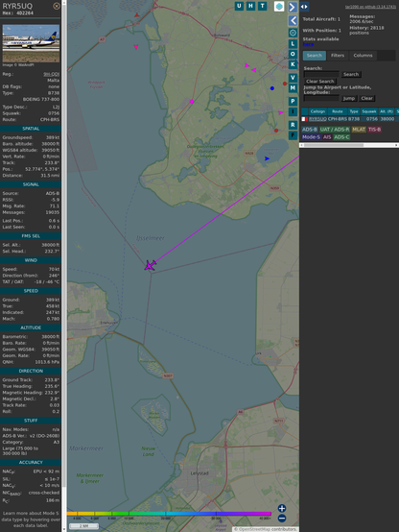This screenshot has width=399, height=532.
Task: Toggle the T map button
Action: click(262, 6)
